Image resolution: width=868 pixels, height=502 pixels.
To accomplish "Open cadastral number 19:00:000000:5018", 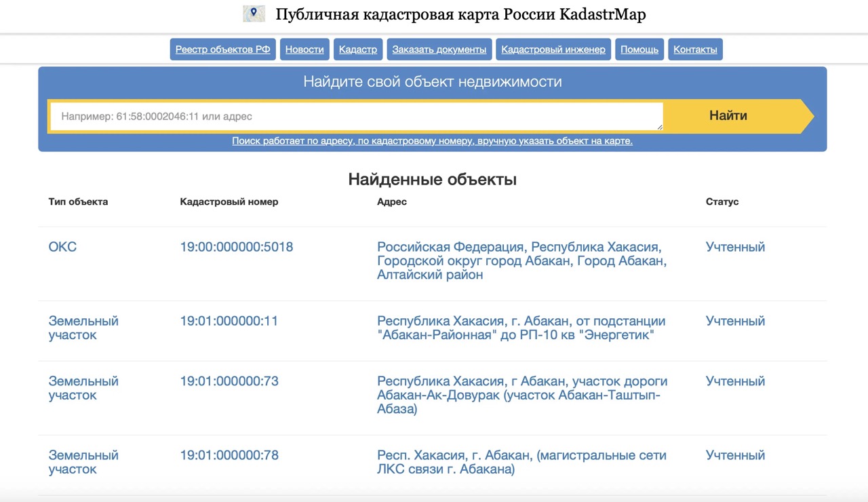I will tap(237, 247).
